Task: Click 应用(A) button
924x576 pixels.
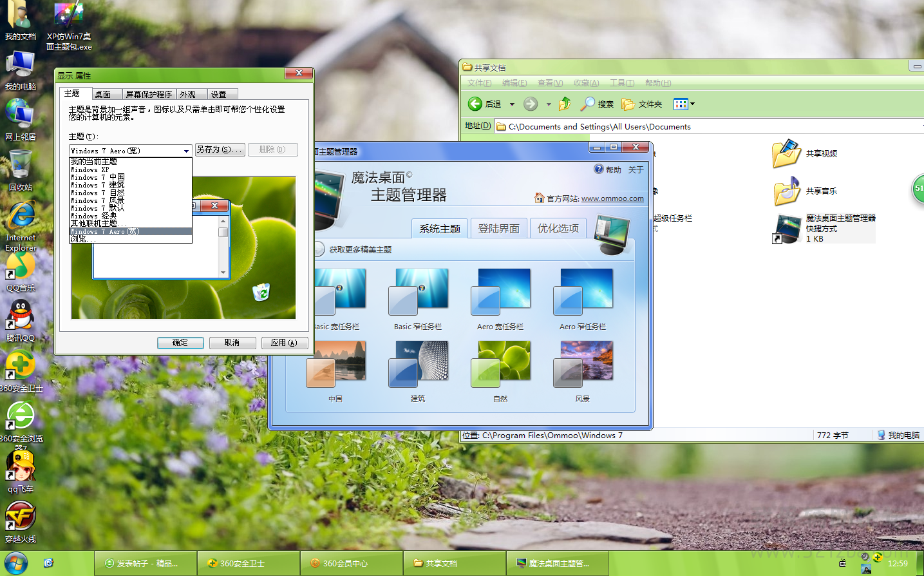Action: coord(285,343)
